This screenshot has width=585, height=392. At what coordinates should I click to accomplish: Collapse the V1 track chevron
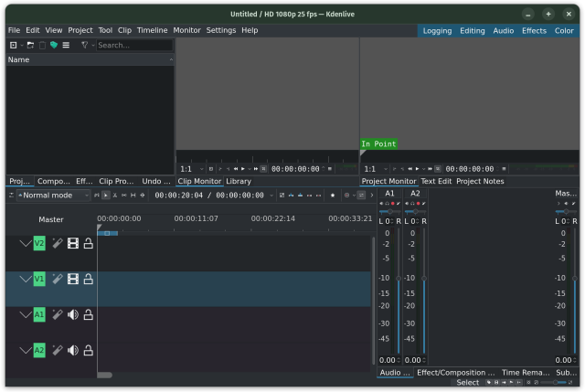pyautogui.click(x=26, y=279)
